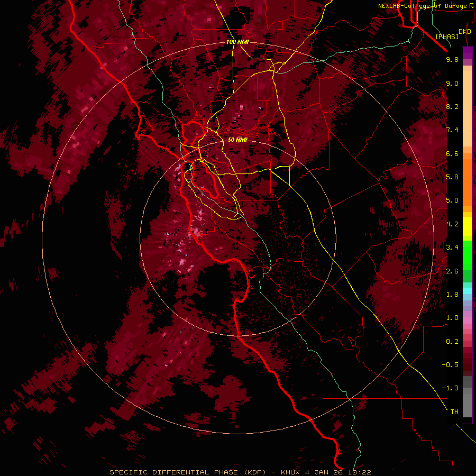The height and width of the screenshot is (476, 476).
Task: Click the 5.0 value on the color scale
Action: 452,200
